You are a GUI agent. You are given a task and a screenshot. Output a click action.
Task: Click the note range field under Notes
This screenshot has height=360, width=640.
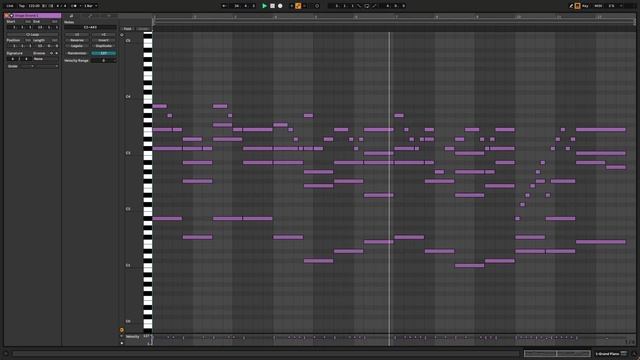pyautogui.click(x=90, y=27)
